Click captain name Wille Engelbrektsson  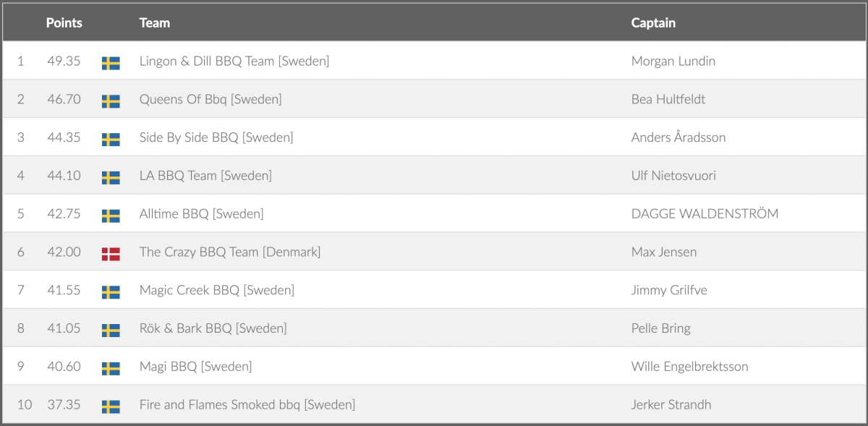689,367
